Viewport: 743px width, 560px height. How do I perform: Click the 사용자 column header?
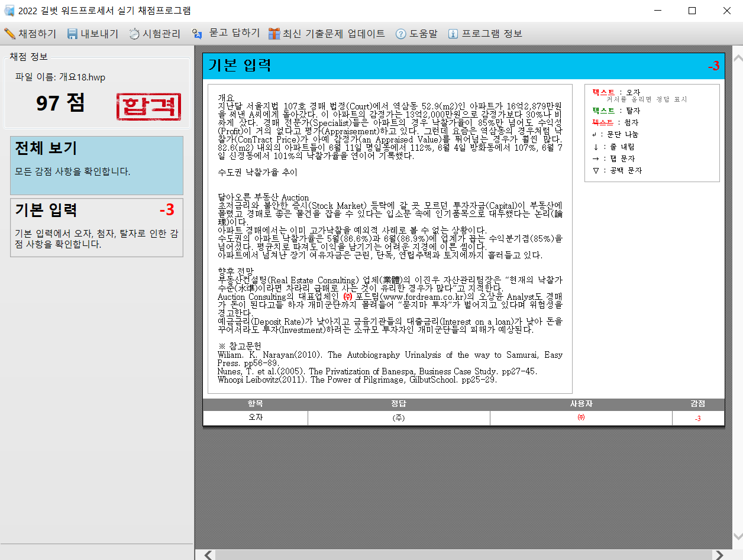(x=581, y=404)
